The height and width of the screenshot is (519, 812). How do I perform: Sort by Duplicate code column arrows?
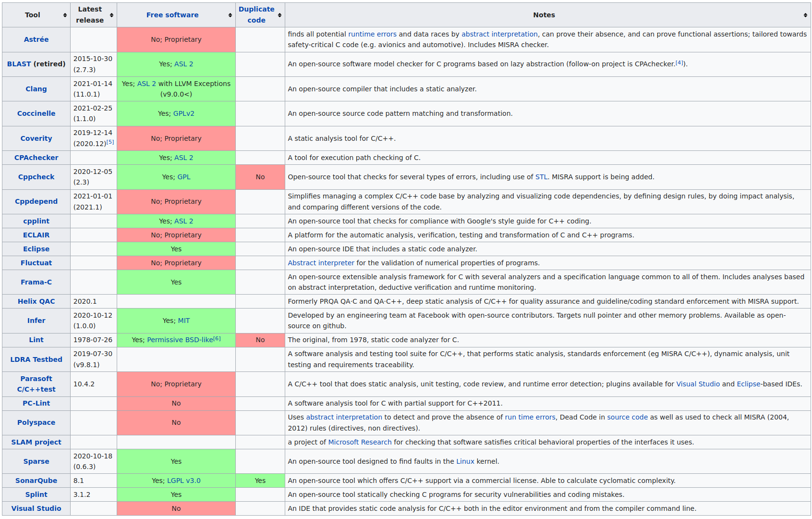279,15
